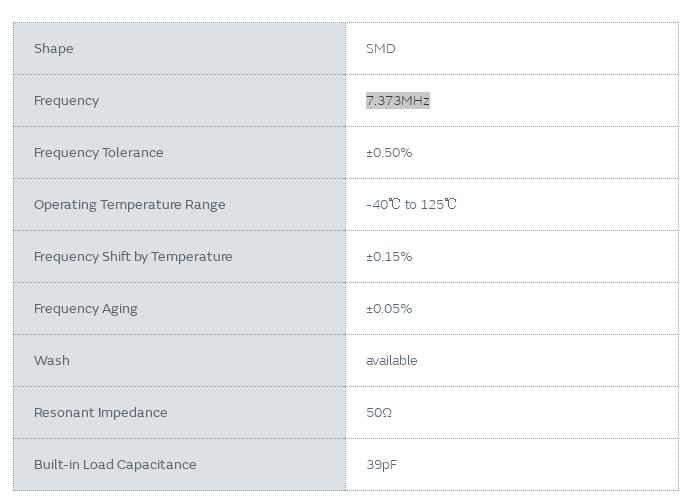Click the ±0.15% frequency shift value
The image size is (692, 502).
389,256
